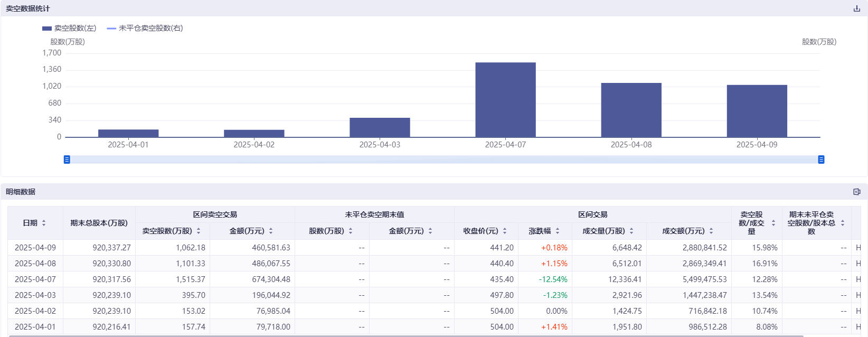Sort by 期末未平仓卖空股数/股本总数 column arrows
The image size is (868, 337).
843,223
